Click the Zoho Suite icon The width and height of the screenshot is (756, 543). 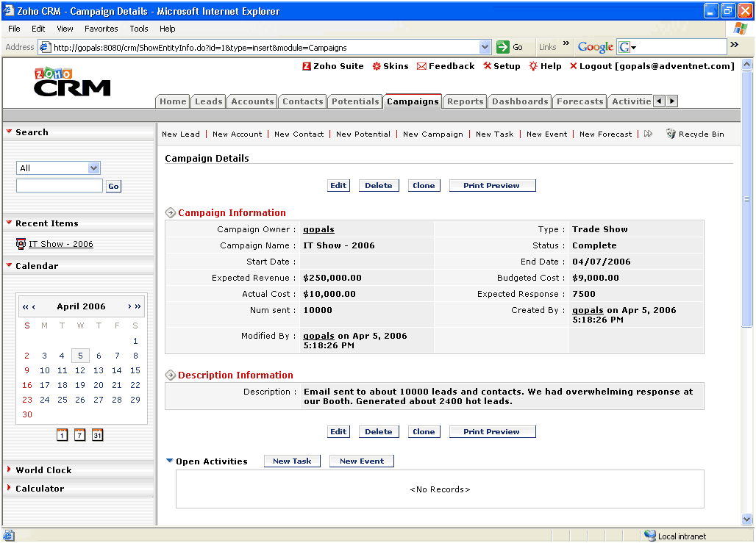click(307, 66)
